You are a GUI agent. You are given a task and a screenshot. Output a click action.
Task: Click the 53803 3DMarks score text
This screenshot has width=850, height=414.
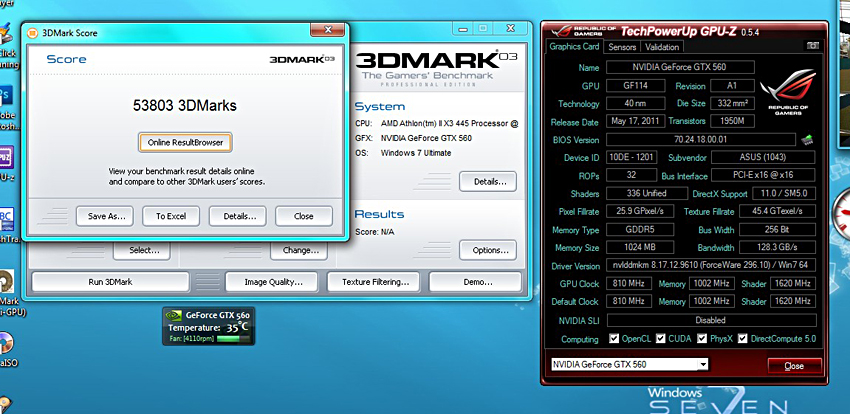click(185, 106)
